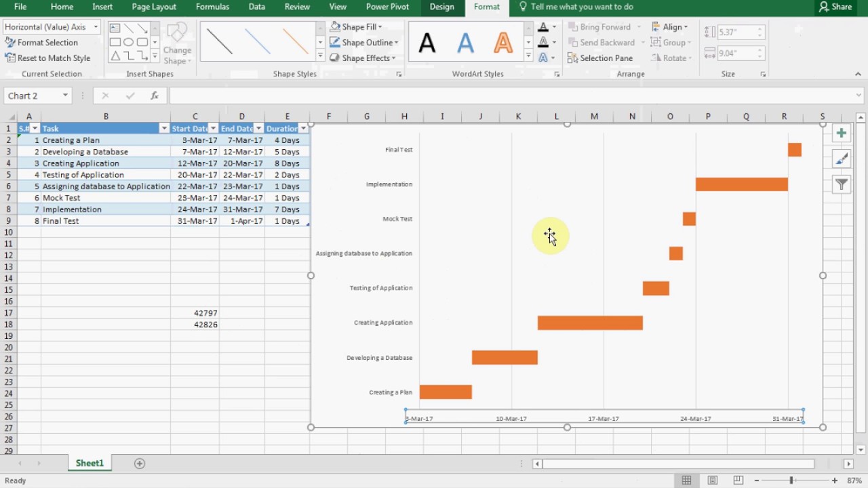The height and width of the screenshot is (488, 868).
Task: Open the Chart Filters funnel icon
Action: [x=842, y=184]
